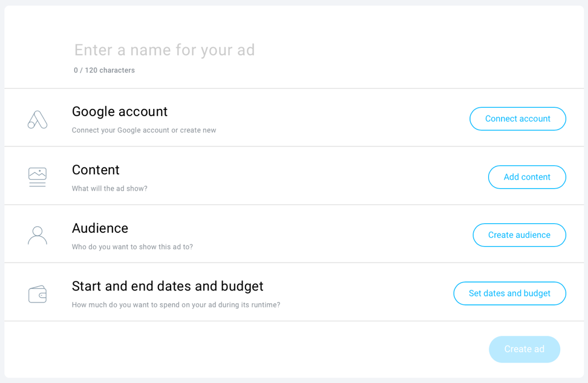Click "What will the ad show?" description
This screenshot has width=588, height=383.
tap(109, 189)
